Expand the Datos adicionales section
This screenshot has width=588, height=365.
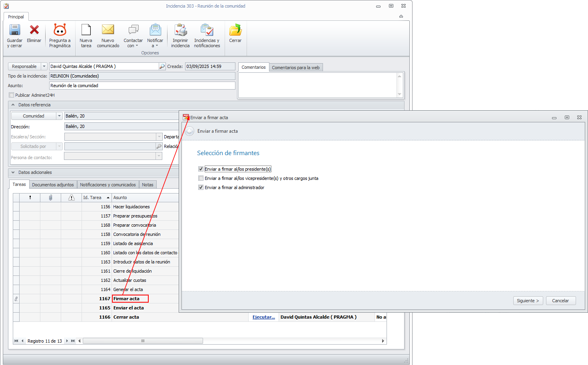pyautogui.click(x=13, y=172)
